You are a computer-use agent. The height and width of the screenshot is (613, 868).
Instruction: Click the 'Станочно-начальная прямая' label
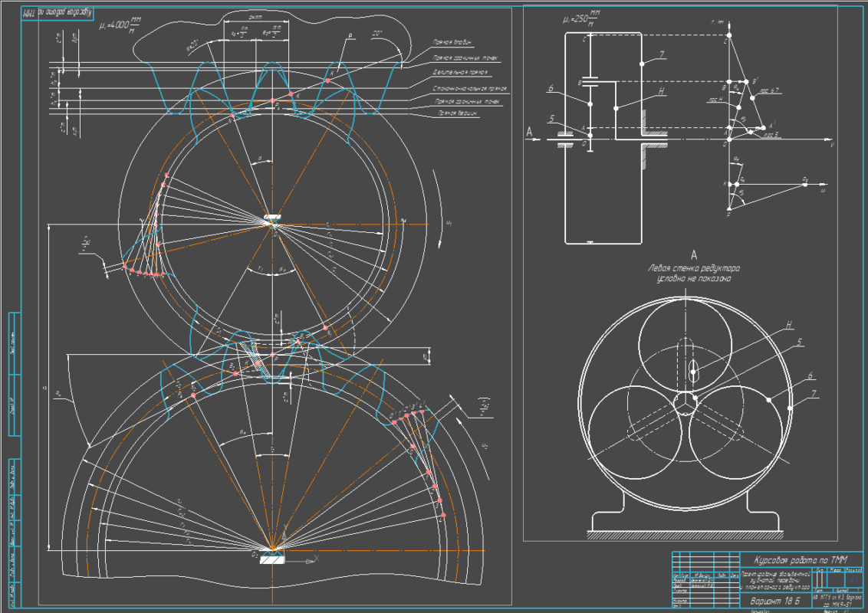point(469,89)
